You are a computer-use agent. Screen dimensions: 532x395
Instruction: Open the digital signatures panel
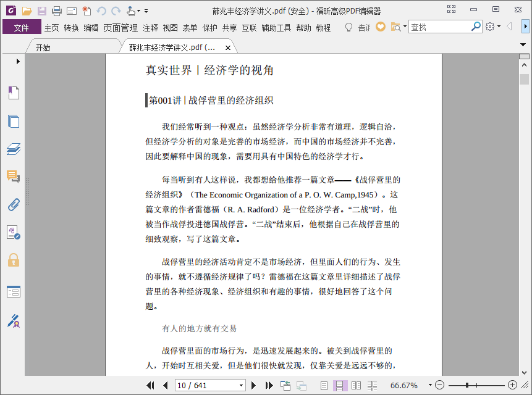pyautogui.click(x=14, y=233)
